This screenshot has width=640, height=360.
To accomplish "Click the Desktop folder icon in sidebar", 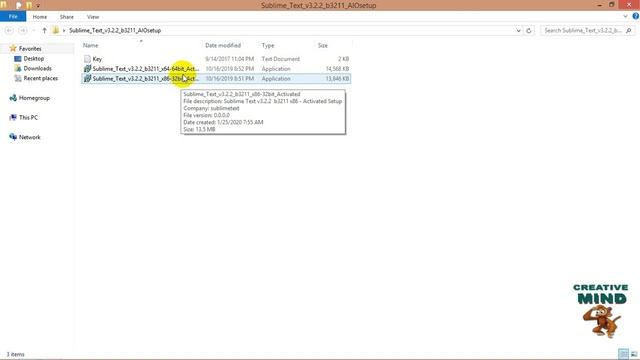I will (18, 58).
